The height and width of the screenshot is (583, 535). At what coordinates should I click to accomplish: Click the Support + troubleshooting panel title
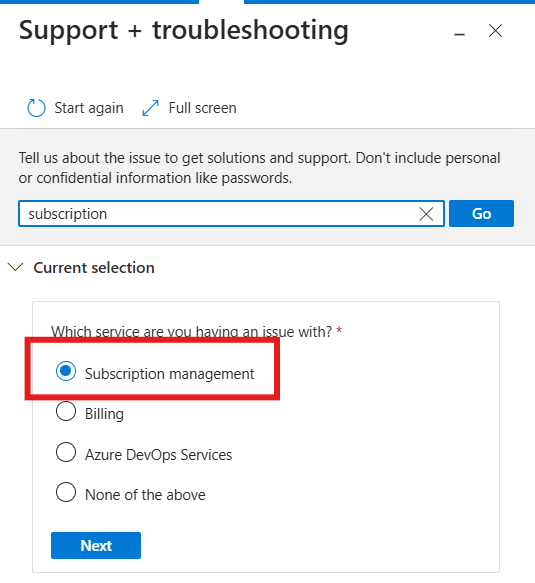click(184, 30)
